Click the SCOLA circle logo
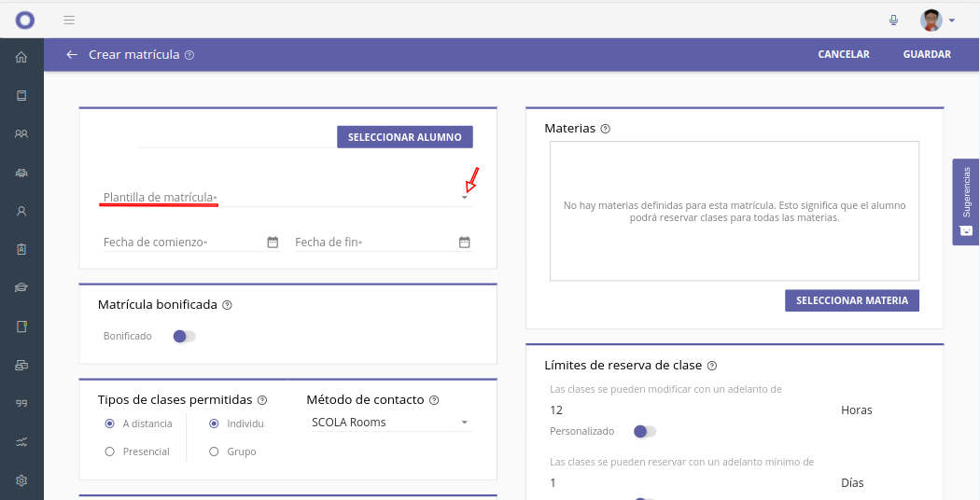The image size is (980, 500). (25, 20)
